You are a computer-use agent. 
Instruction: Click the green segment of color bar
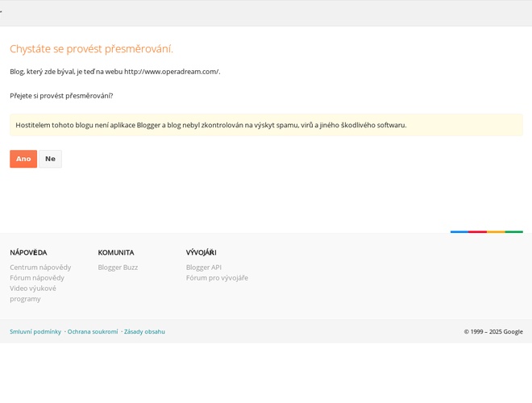tap(513, 232)
